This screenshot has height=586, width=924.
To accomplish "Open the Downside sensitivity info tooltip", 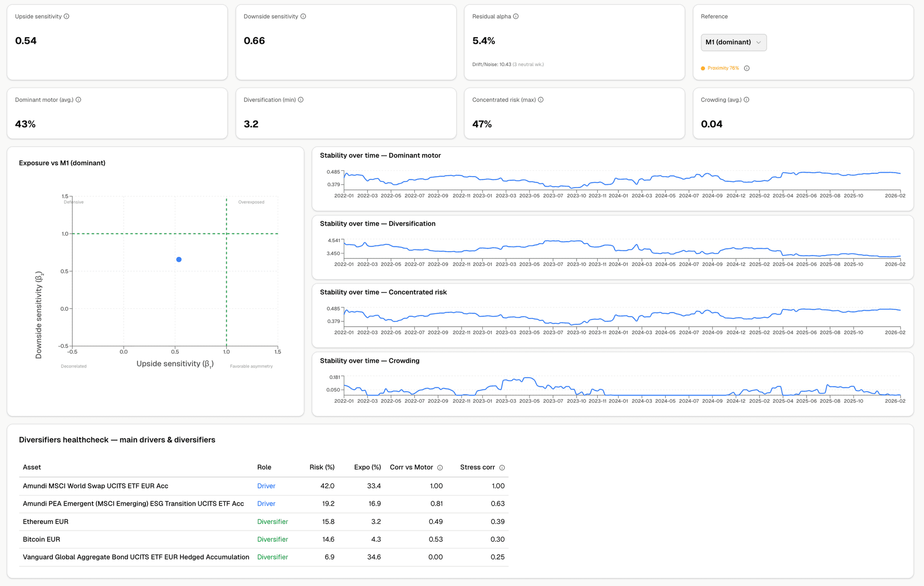I will [303, 16].
